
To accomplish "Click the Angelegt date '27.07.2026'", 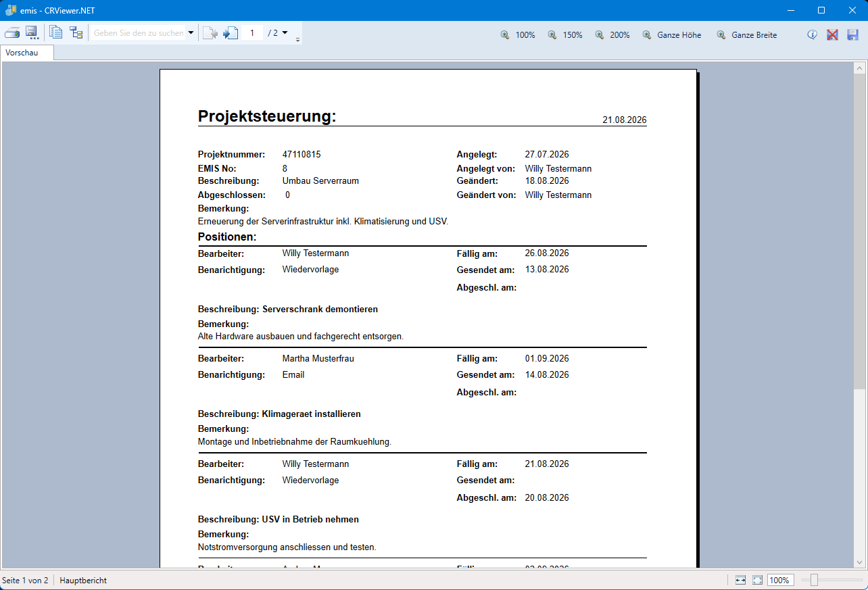I will point(547,154).
